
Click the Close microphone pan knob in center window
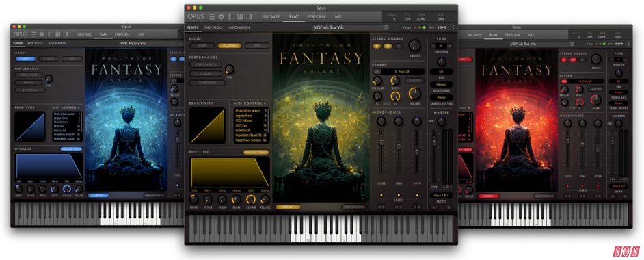[x=381, y=121]
